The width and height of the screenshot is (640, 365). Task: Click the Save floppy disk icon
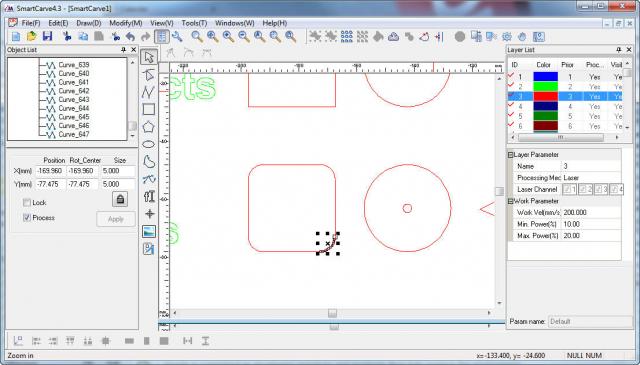(47, 36)
